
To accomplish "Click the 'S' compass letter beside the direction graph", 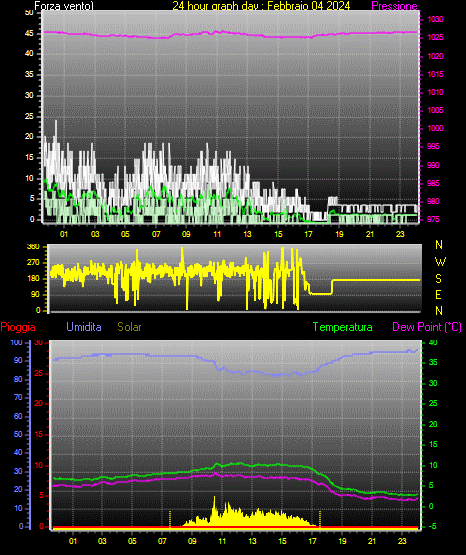I will pos(438,279).
